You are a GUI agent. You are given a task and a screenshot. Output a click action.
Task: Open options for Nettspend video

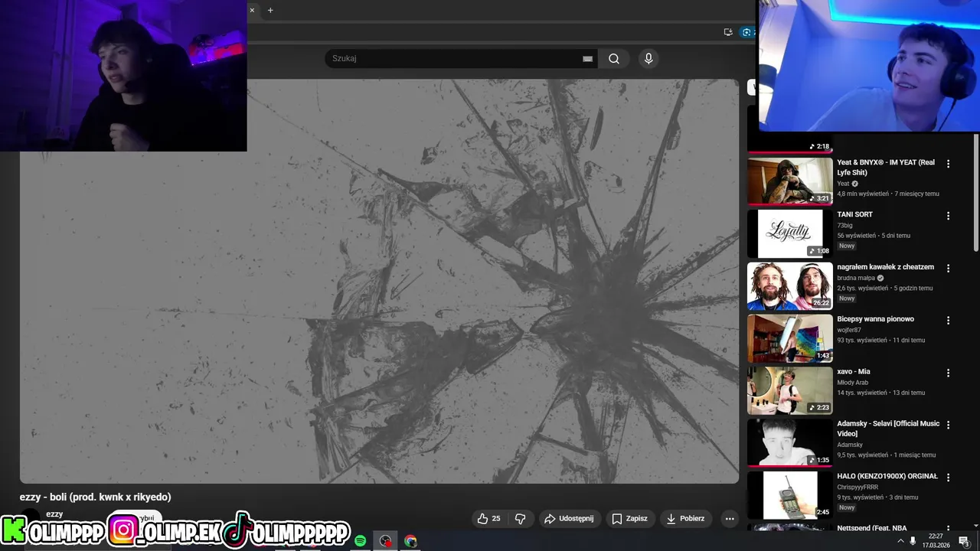click(948, 530)
